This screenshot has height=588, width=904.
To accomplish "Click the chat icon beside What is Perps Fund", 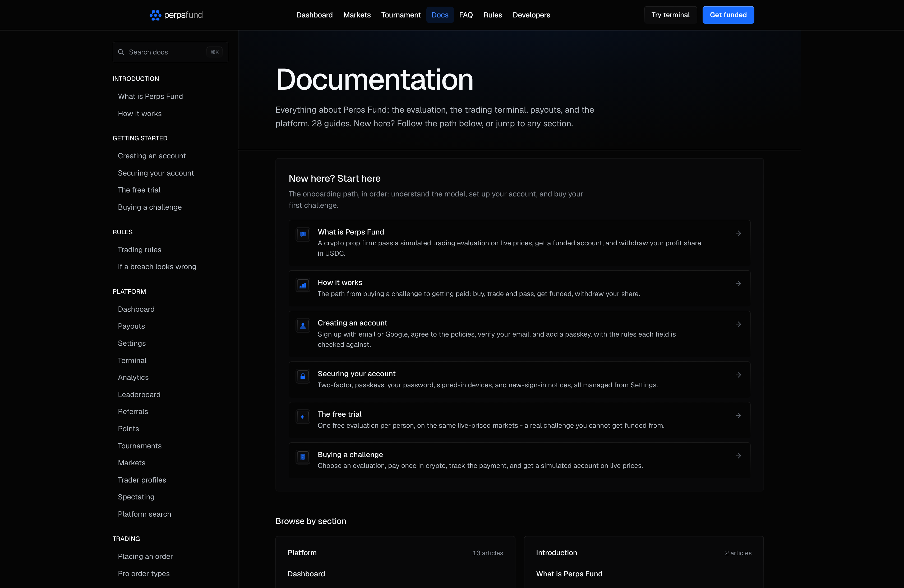I will click(303, 234).
